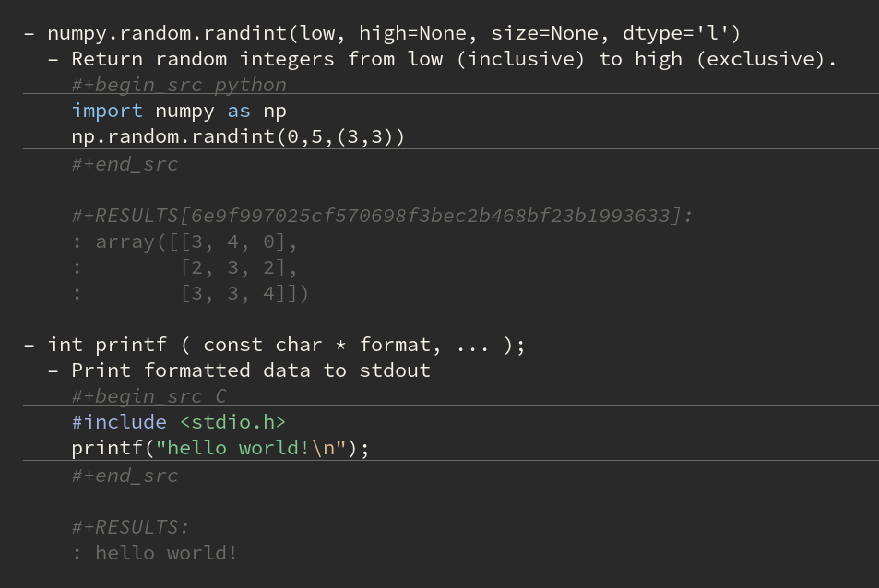Click the '[2, 3, 2],' output row
The width and height of the screenshot is (879, 588).
[239, 267]
